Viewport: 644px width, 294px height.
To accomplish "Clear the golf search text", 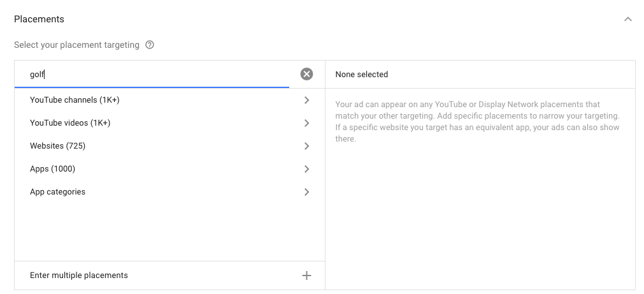I will pos(306,75).
